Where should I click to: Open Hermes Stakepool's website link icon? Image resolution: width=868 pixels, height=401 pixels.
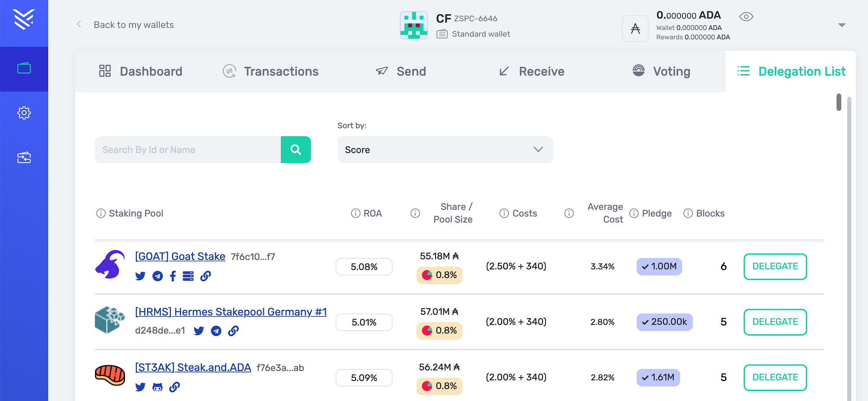point(233,331)
